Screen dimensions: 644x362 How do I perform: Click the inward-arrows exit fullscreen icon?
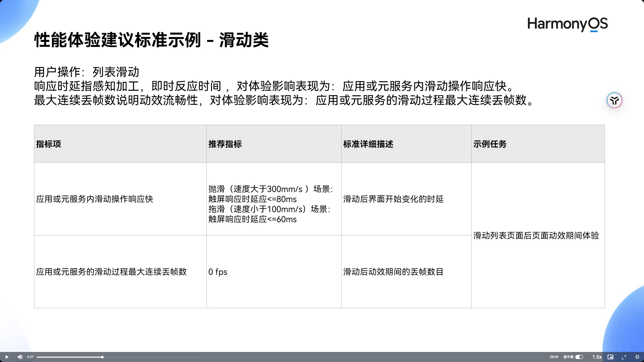637,357
